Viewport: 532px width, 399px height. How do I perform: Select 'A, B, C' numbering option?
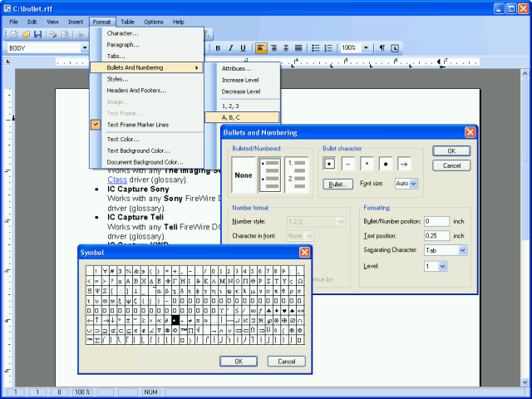[x=231, y=117]
